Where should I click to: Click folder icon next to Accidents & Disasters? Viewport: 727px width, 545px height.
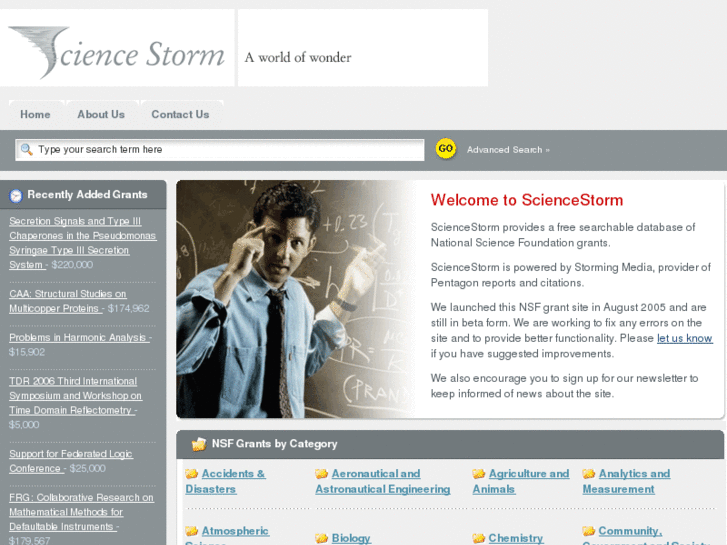tap(191, 474)
